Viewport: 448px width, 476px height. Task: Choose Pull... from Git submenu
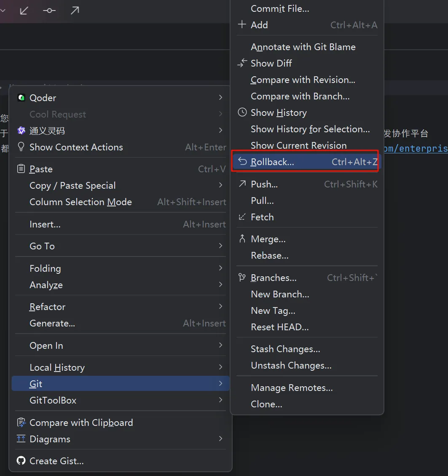tap(307, 201)
